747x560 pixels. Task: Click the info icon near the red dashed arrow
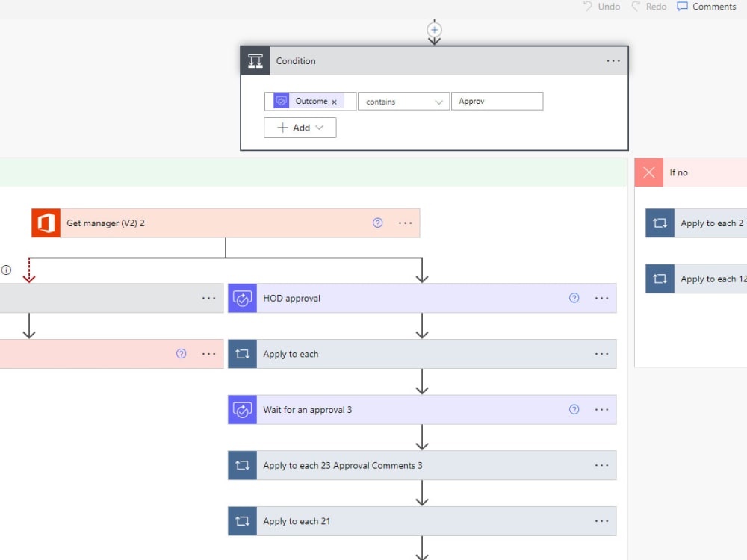click(6, 270)
